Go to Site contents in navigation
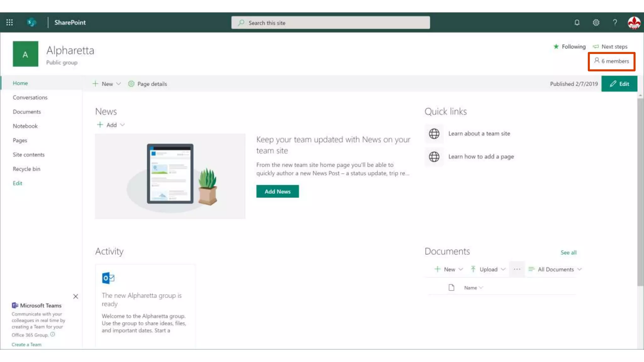 (29, 155)
